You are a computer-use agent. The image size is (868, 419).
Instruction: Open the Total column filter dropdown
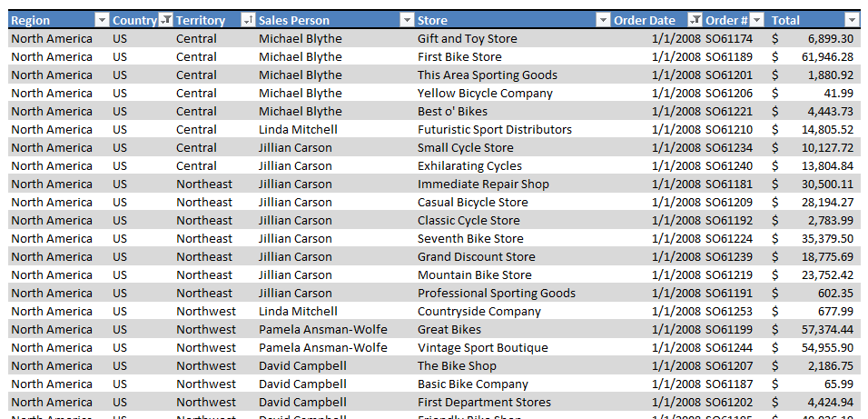coord(852,21)
